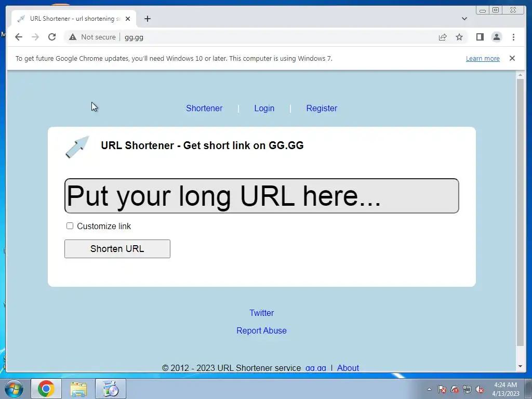Viewport: 532px width, 399px height.
Task: Click the muted volume tray icon
Action: tap(480, 389)
